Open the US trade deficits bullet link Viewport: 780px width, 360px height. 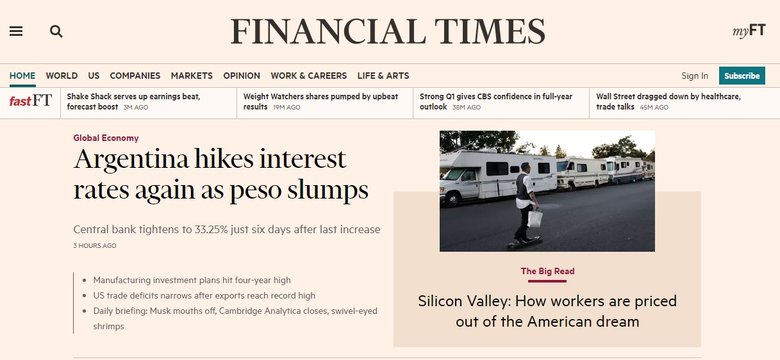204,295
